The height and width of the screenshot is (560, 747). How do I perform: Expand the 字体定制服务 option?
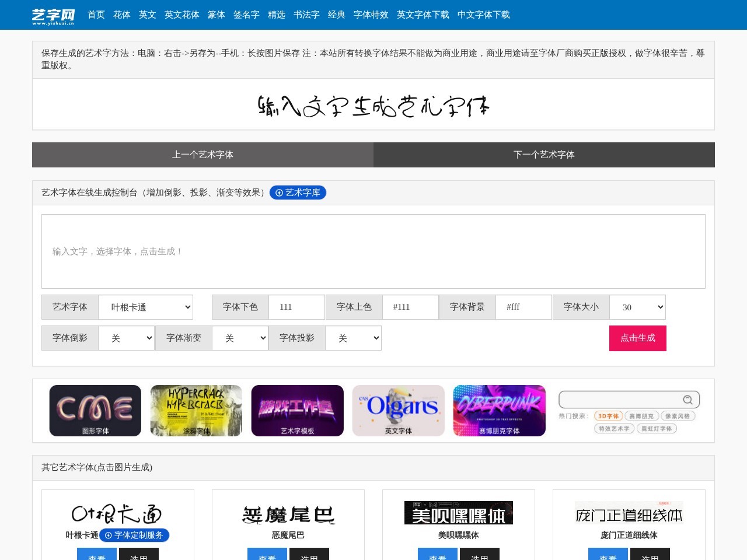pos(135,535)
